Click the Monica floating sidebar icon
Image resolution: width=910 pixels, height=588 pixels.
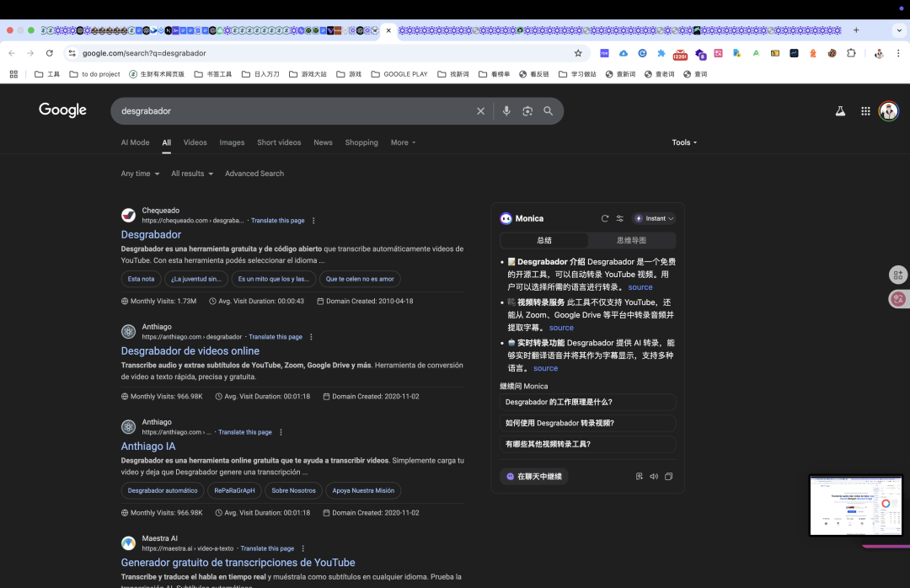[x=898, y=275]
